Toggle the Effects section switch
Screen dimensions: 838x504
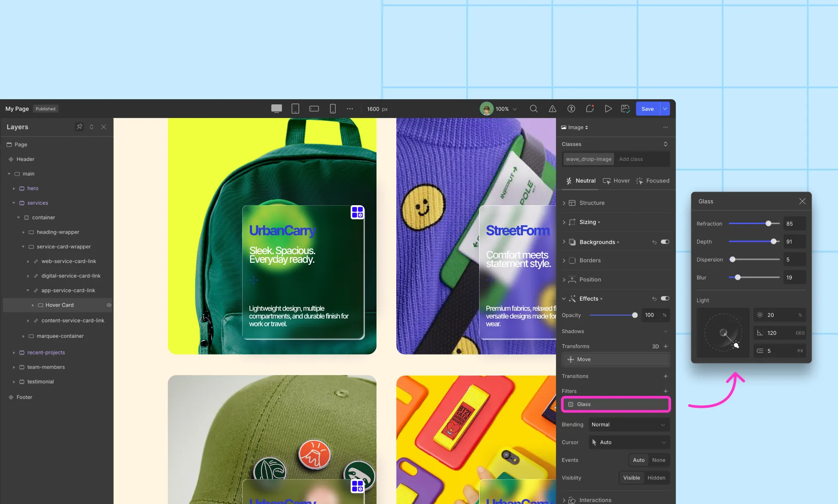(665, 298)
